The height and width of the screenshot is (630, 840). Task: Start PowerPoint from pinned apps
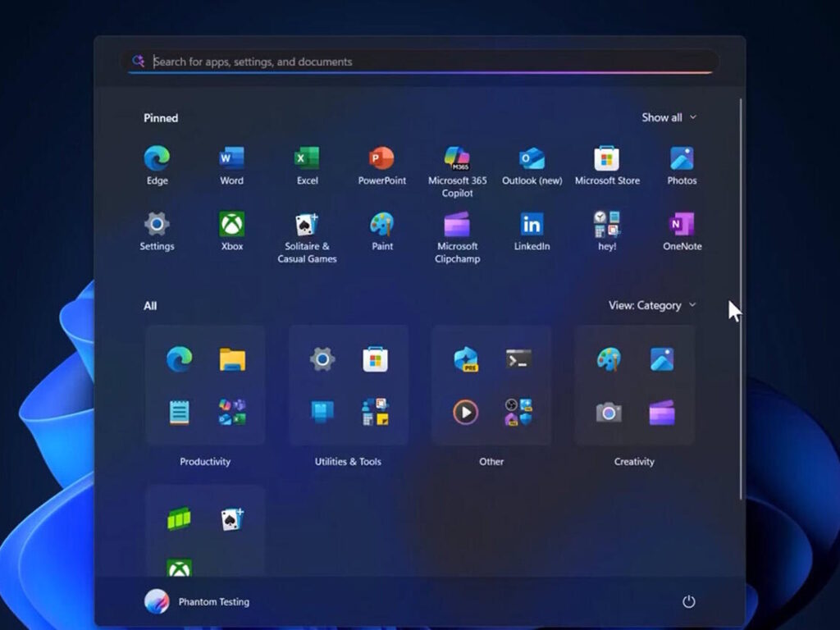(382, 165)
